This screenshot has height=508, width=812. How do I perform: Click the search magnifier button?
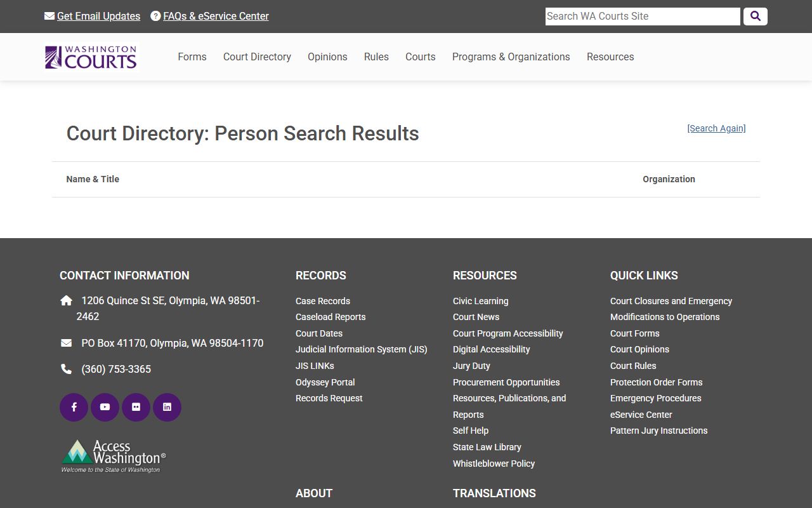pos(755,17)
